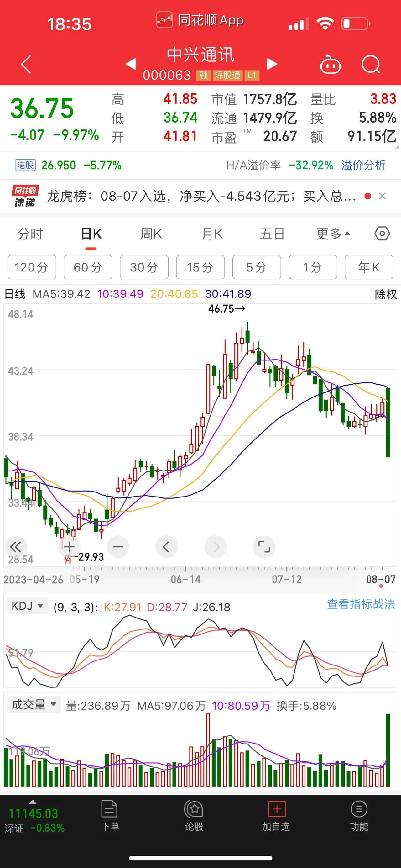Tap the 融 margin badge

coord(203,75)
